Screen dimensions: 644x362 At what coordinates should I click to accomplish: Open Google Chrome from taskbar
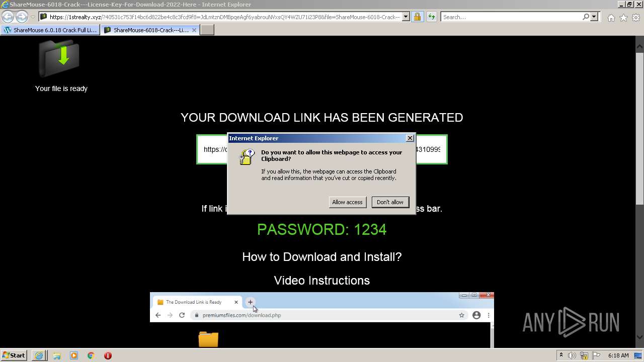pos(91,355)
